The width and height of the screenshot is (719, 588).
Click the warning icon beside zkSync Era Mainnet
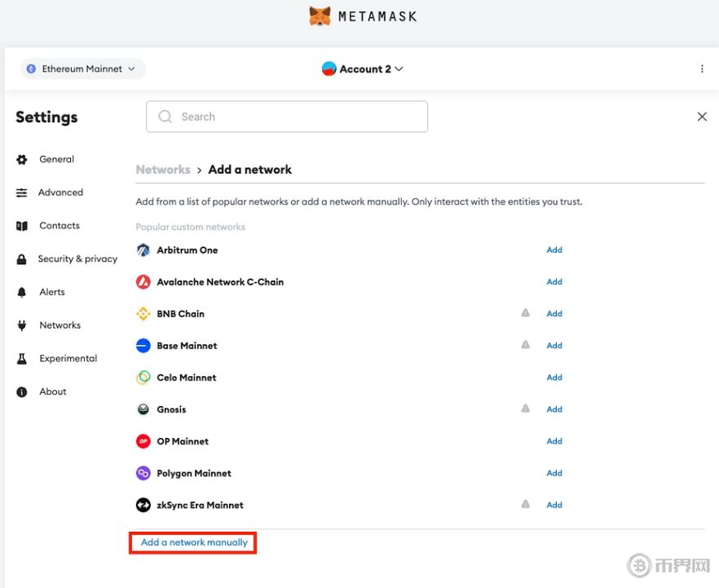pos(526,505)
